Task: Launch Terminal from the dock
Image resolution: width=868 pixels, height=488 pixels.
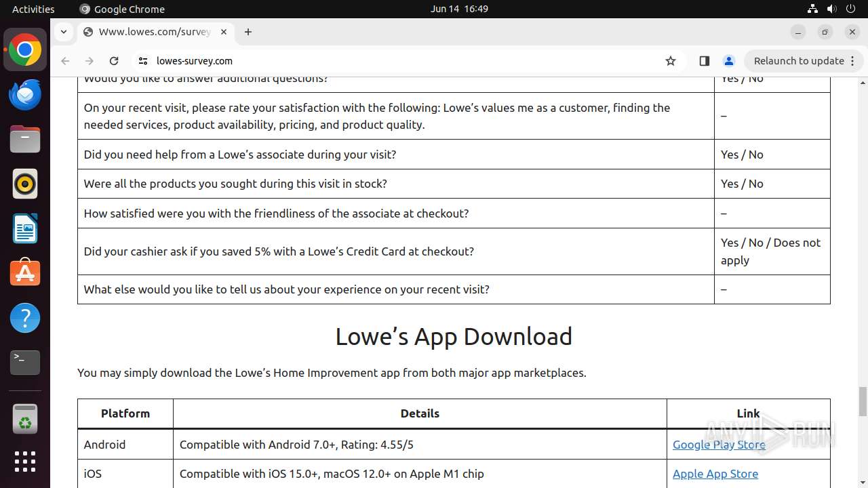Action: coord(25,363)
